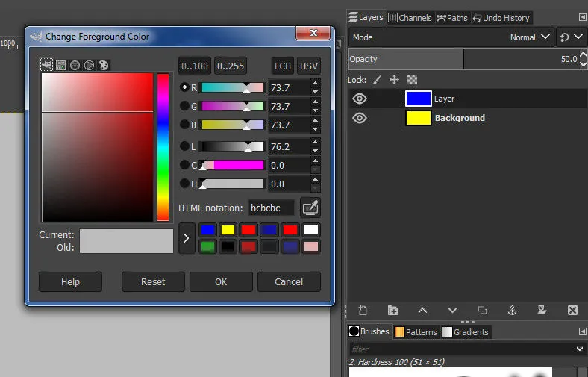The width and height of the screenshot is (588, 377).
Task: Switch to HSV color model
Action: (309, 66)
